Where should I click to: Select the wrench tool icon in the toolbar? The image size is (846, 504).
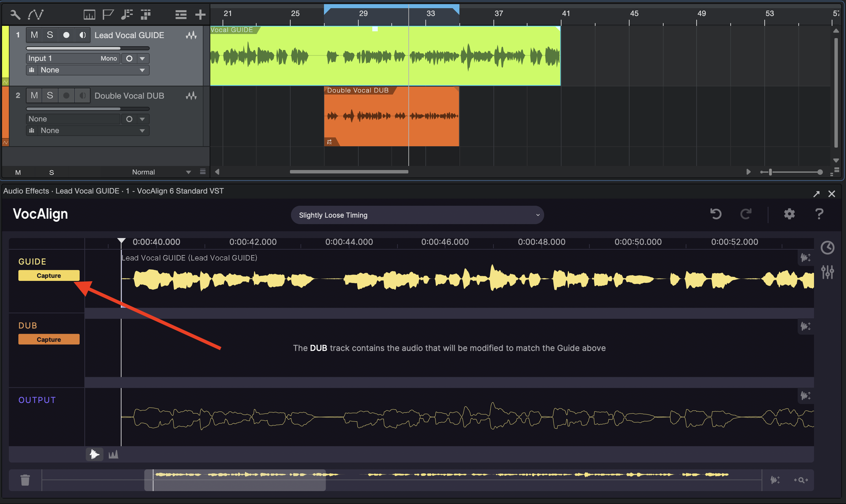click(x=14, y=14)
